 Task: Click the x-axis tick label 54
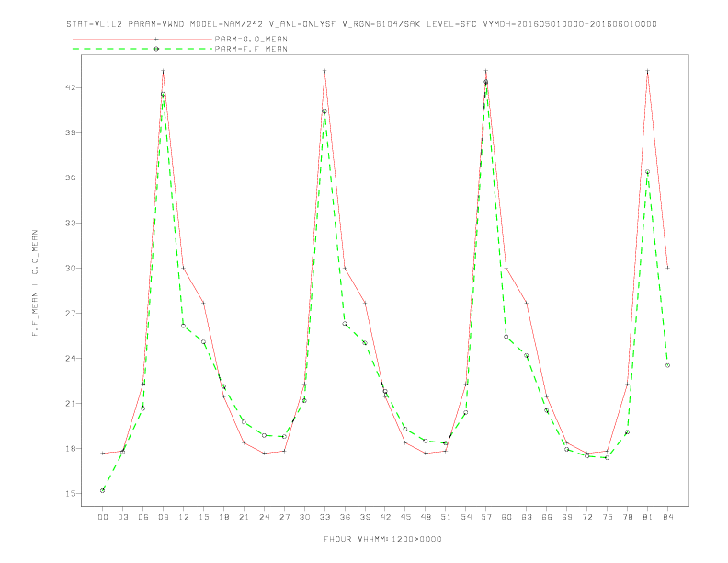(466, 517)
